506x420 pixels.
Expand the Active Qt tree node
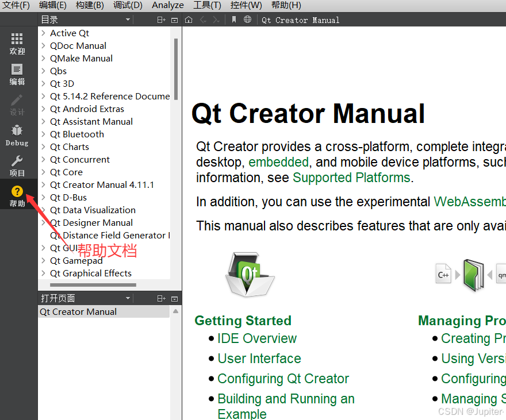coord(43,33)
